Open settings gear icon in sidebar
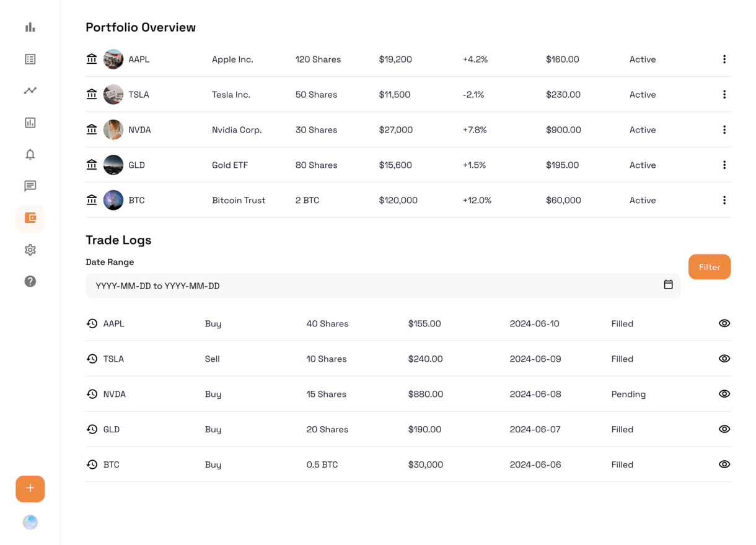 [x=30, y=250]
